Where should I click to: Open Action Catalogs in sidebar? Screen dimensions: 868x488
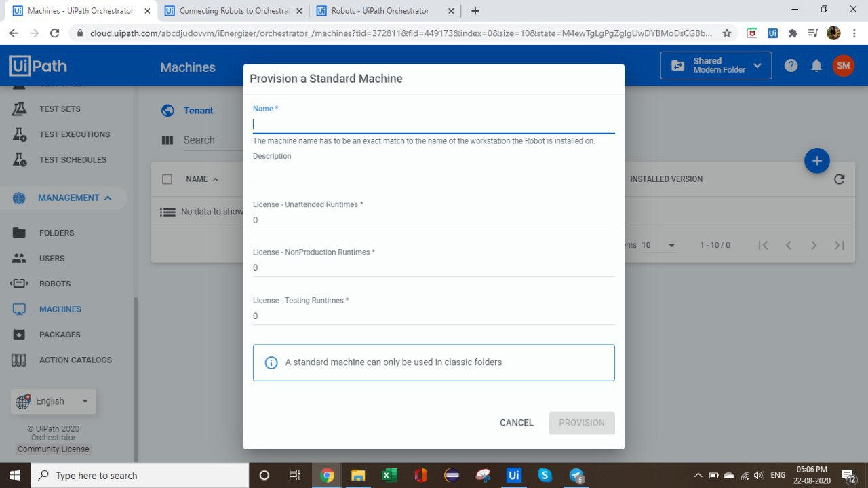75,360
